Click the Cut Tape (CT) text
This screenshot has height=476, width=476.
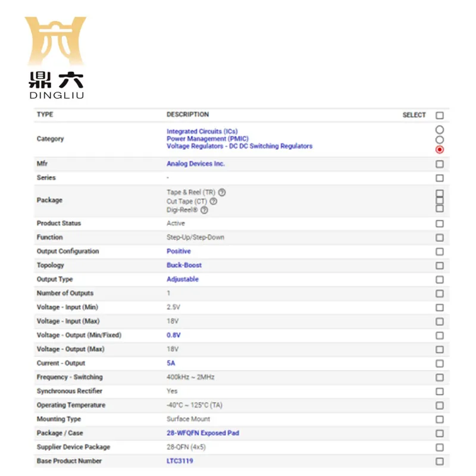click(187, 201)
